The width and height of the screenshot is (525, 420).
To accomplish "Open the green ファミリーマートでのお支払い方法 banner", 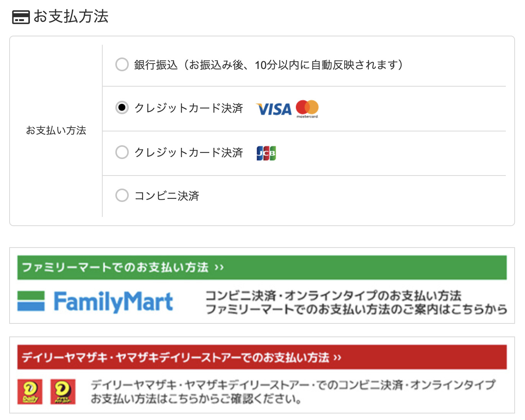I will tap(262, 267).
